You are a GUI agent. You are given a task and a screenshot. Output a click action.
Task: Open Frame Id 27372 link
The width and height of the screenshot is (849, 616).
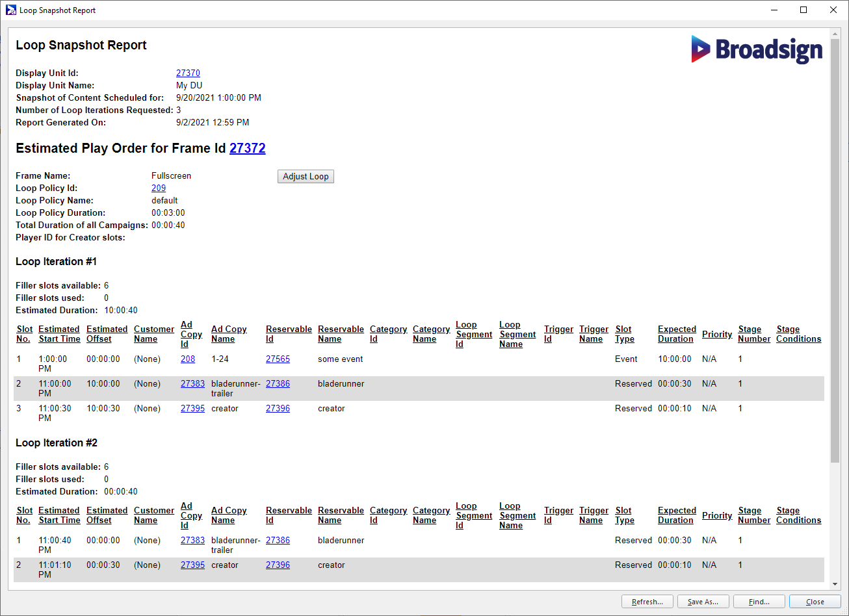(x=247, y=148)
